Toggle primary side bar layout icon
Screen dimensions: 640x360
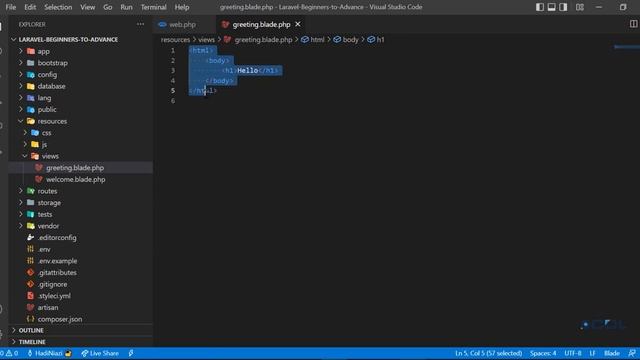pos(540,7)
